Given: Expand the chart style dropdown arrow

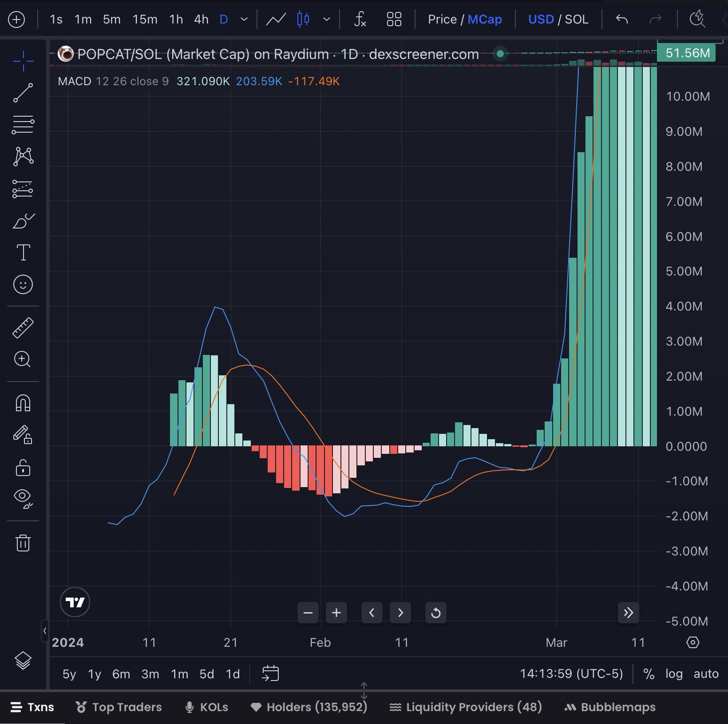Looking at the screenshot, I should [327, 20].
